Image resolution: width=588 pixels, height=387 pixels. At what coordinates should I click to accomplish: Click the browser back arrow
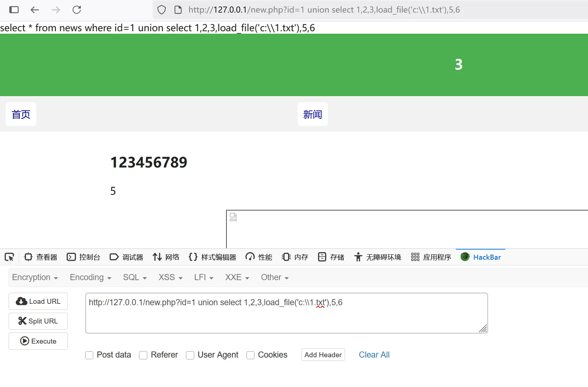(x=35, y=10)
